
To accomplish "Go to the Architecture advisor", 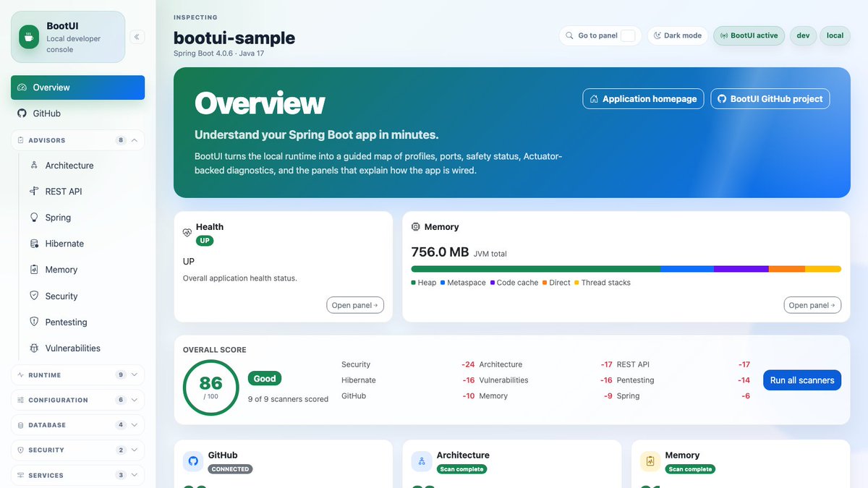I will tap(83, 166).
